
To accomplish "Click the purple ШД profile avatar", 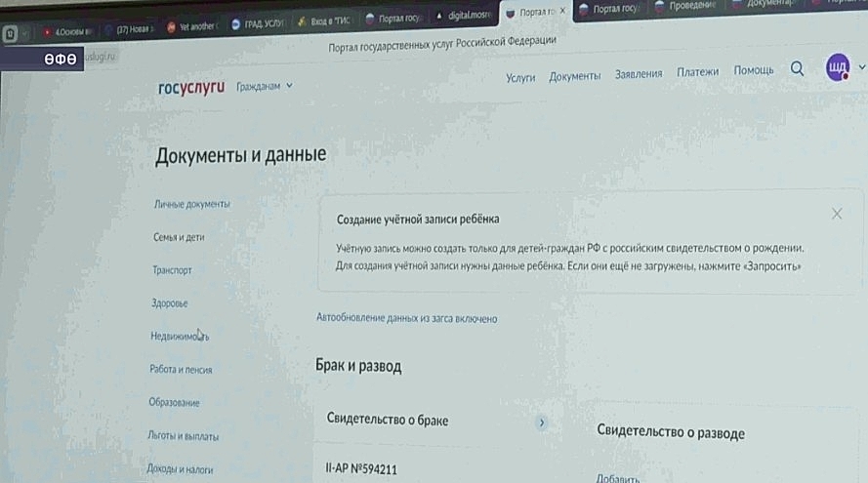I will pyautogui.click(x=838, y=67).
